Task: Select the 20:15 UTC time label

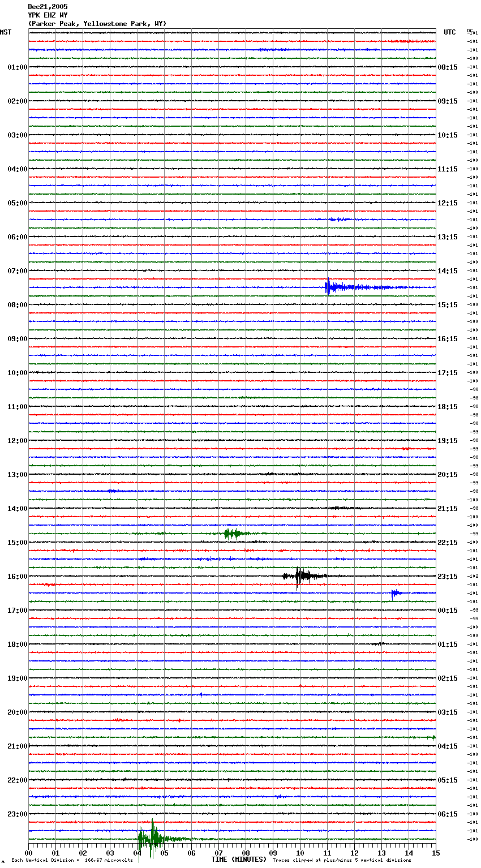Action: coord(448,475)
